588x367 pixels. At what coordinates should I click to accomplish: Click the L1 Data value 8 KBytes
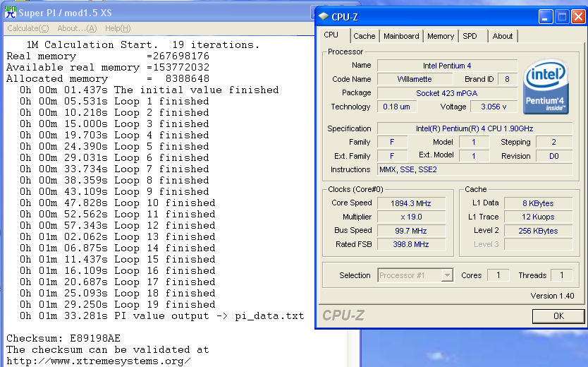(x=538, y=203)
